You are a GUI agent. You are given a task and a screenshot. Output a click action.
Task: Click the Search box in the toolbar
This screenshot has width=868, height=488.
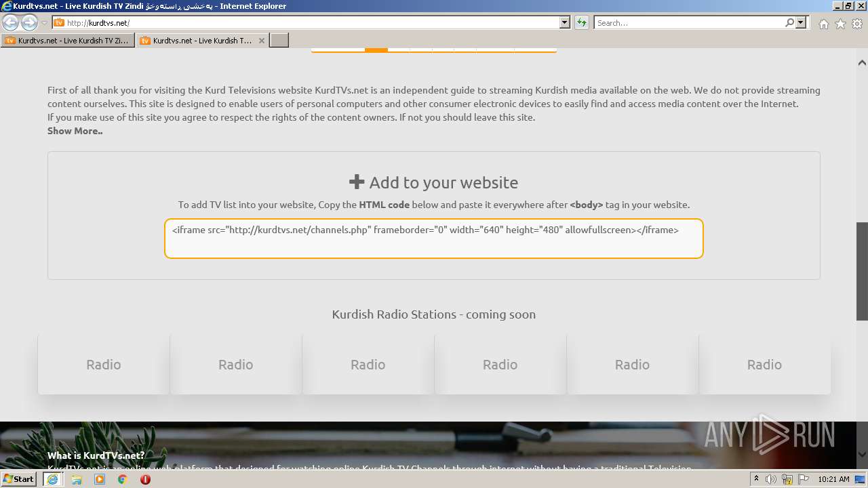[x=689, y=22]
